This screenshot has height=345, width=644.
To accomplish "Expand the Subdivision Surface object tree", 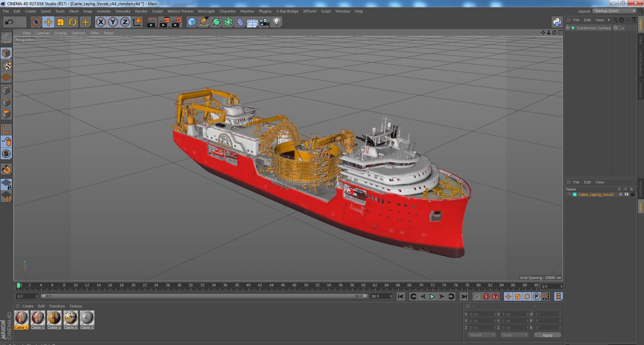I will click(x=568, y=28).
